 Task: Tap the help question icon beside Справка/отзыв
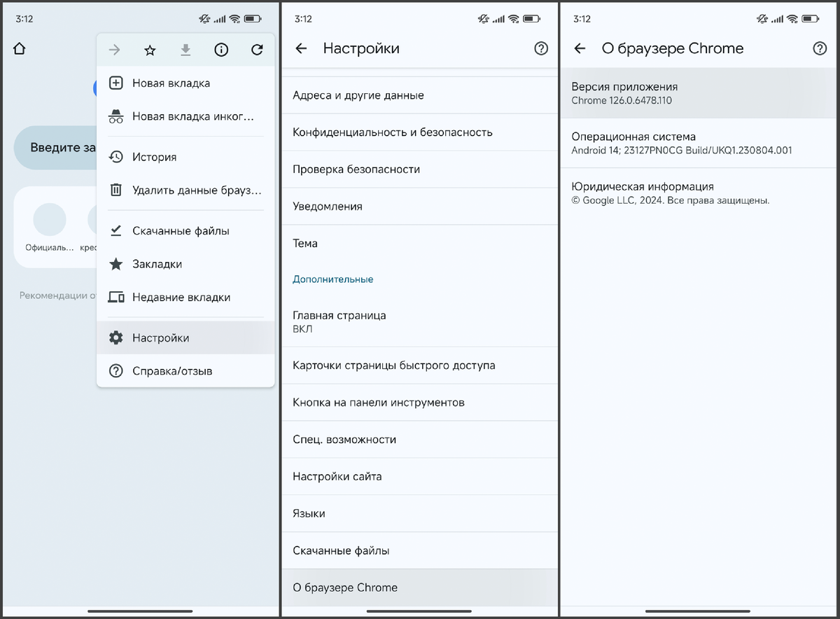116,370
